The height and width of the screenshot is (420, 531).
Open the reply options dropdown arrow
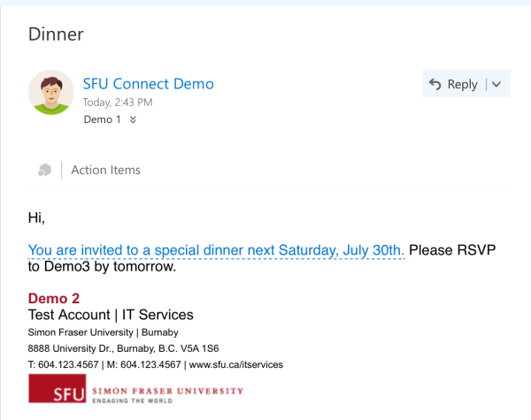(496, 84)
